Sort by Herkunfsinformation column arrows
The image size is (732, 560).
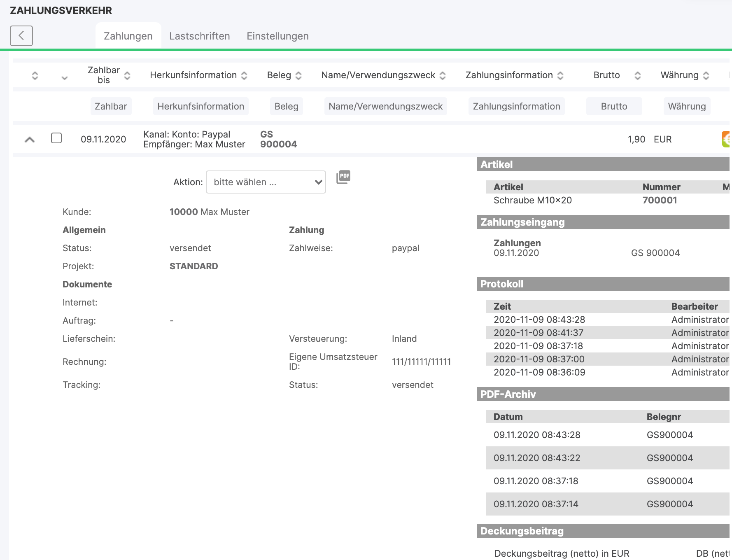[244, 75]
